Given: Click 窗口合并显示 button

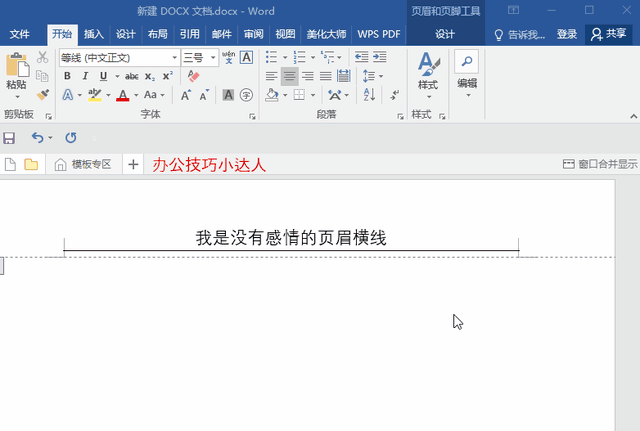Looking at the screenshot, I should pos(600,164).
